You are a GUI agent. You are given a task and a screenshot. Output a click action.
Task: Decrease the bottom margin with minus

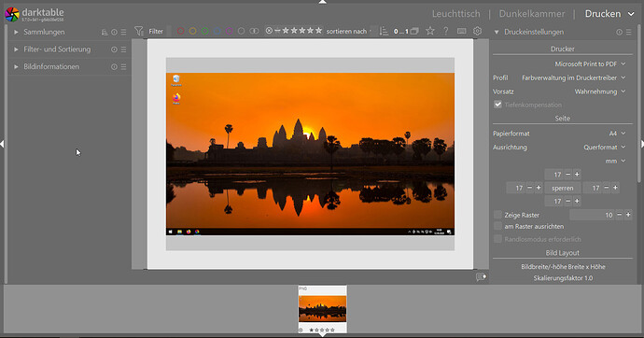click(568, 201)
